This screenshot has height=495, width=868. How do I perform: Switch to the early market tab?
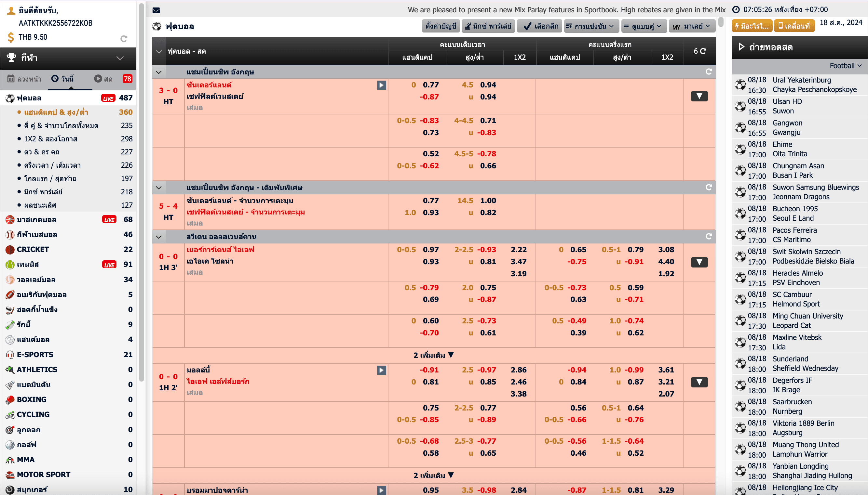pyautogui.click(x=24, y=79)
